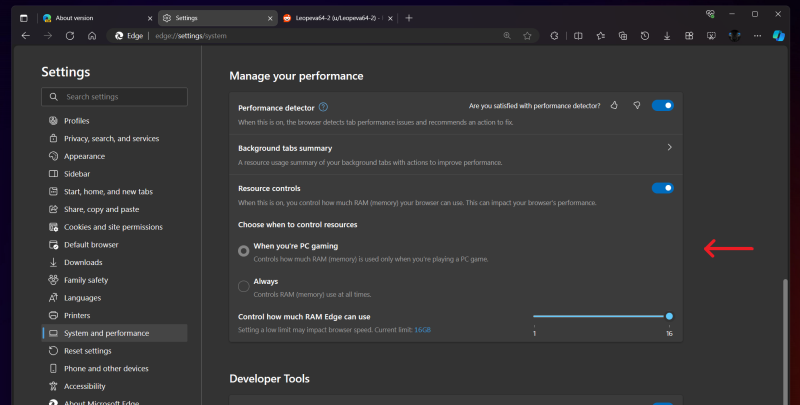The height and width of the screenshot is (405, 800).
Task: Switch to the About version tab
Action: 95,18
